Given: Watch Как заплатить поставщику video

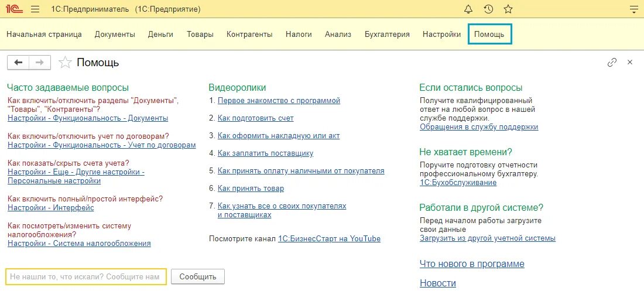Looking at the screenshot, I should 265,153.
